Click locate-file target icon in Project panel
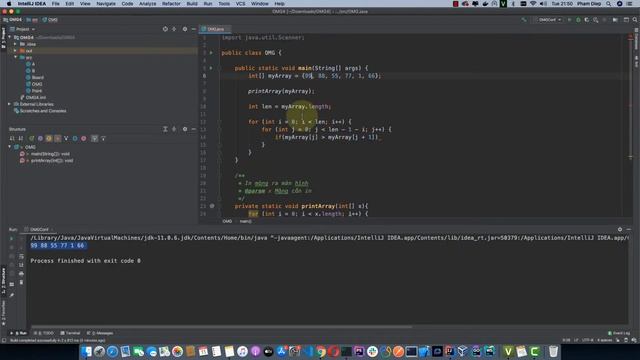The width and height of the screenshot is (640, 360). pos(165,29)
